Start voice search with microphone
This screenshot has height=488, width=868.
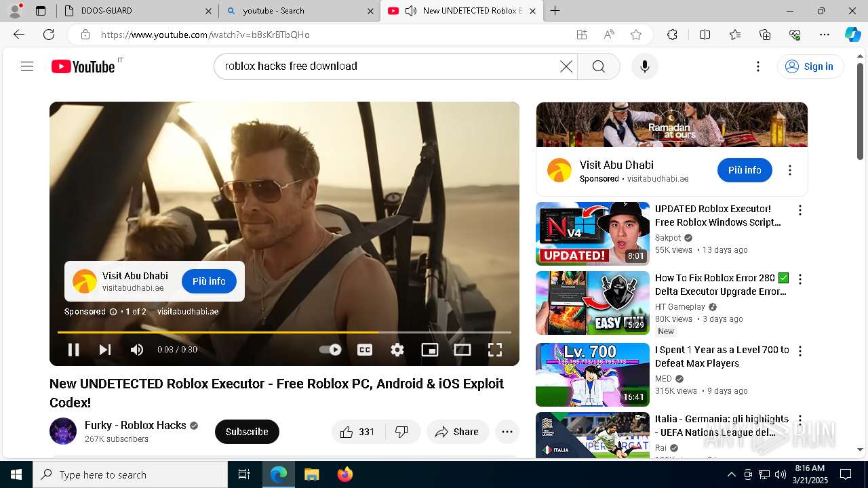coord(644,66)
